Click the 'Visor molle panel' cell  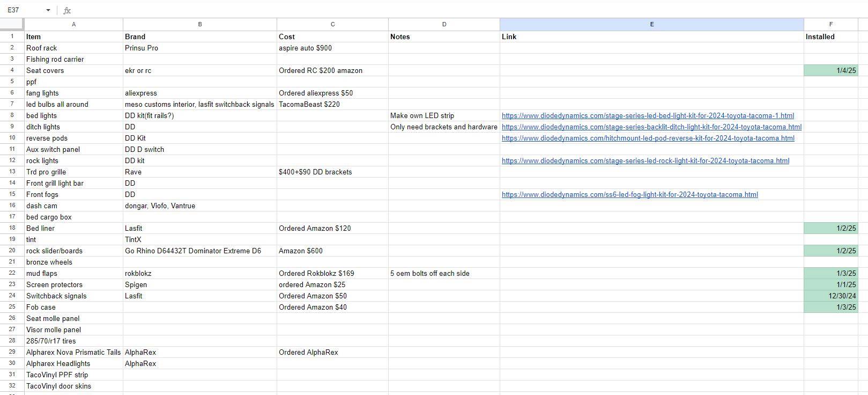73,330
